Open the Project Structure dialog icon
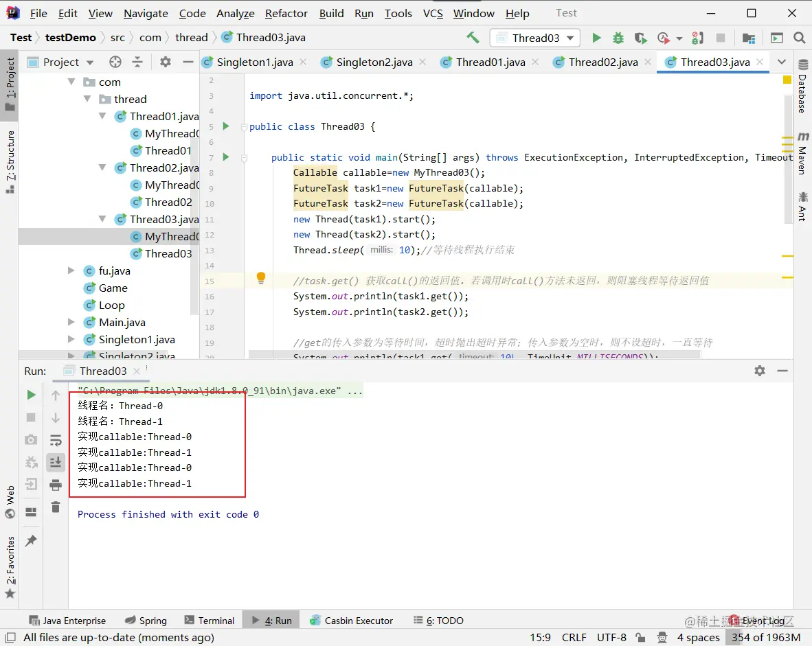Screen dimensions: 812x646 [748, 38]
